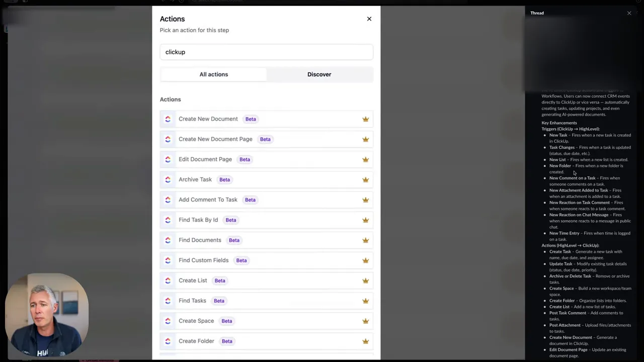
Task: Select the Create List action
Action: (266, 281)
